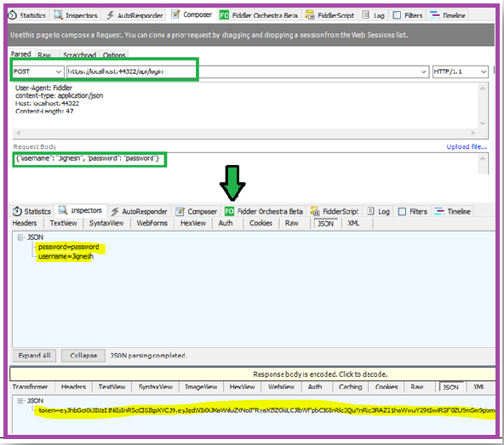The height and width of the screenshot is (445, 504).
Task: Click the request URL input field
Action: click(x=248, y=71)
